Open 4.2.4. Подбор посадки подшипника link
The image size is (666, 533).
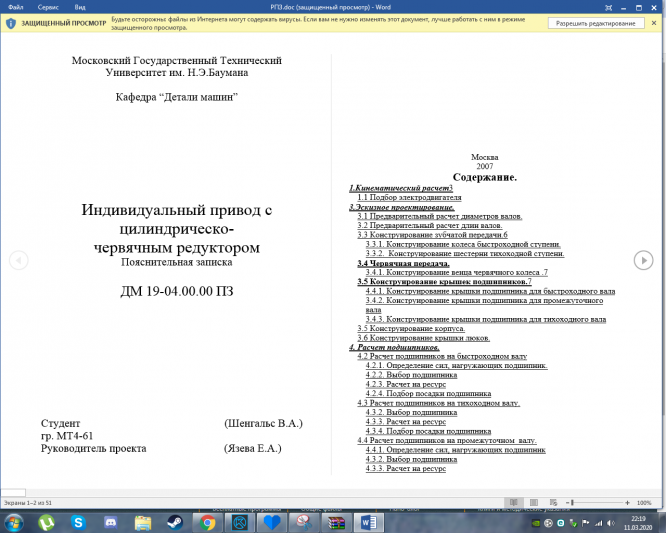[428, 394]
